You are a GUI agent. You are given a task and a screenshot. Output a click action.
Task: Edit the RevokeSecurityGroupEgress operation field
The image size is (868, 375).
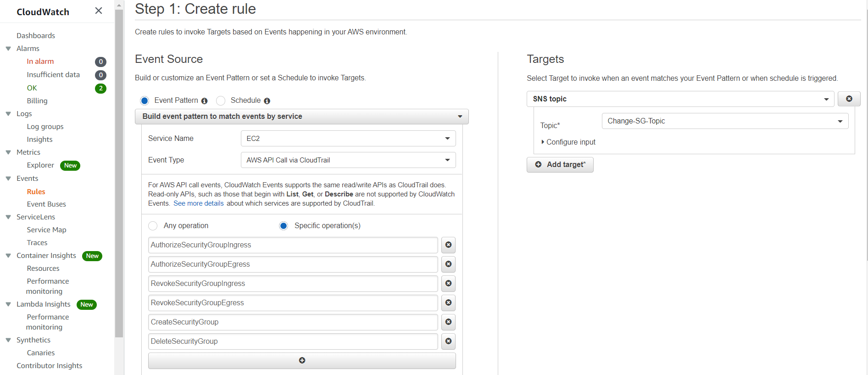293,303
